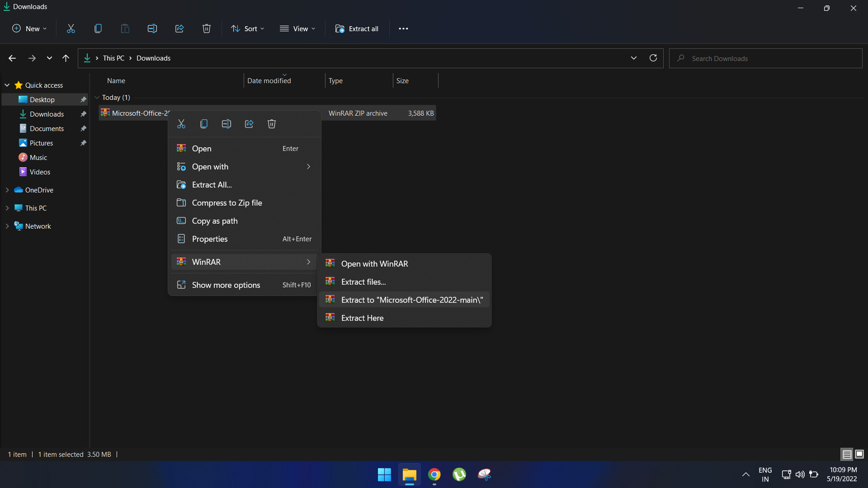Open the Snipping Tool taskbar icon
868x488 pixels.
point(485,474)
